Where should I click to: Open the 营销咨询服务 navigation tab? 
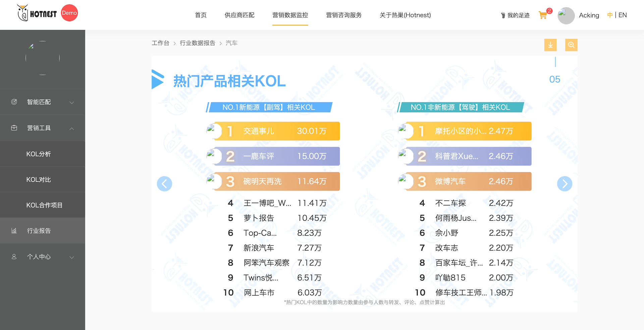click(344, 15)
